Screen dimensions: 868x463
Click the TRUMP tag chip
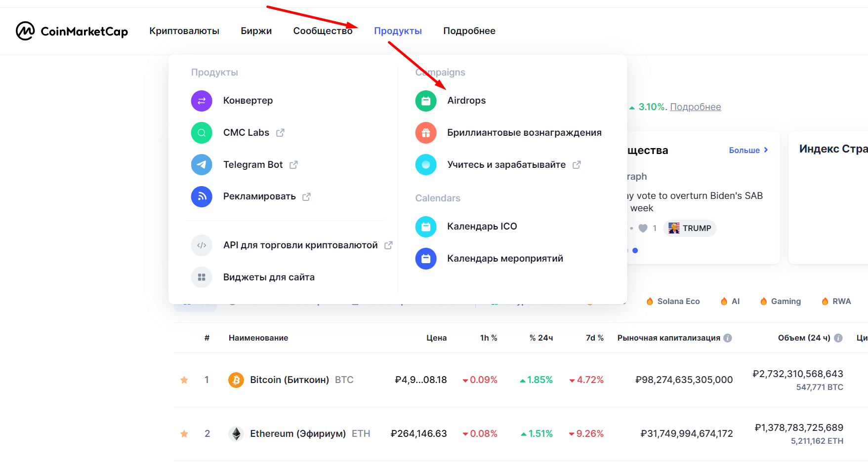[x=690, y=228]
